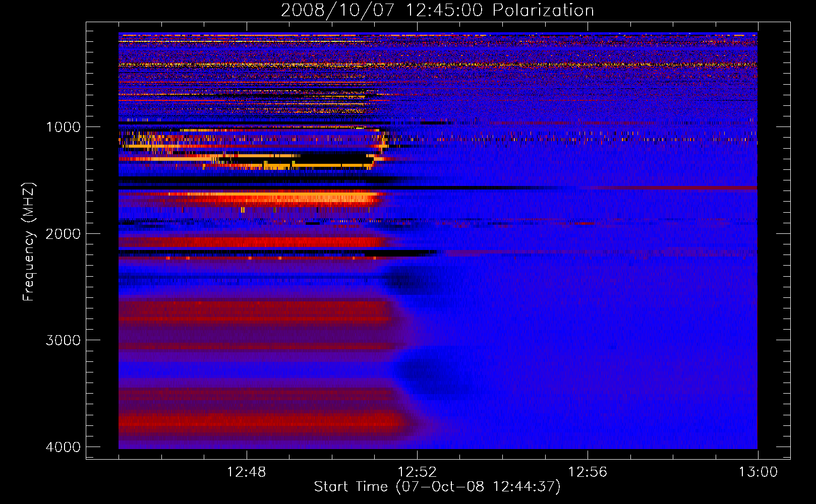
Task: Click the 12:52 time tick label
Action: click(x=417, y=472)
